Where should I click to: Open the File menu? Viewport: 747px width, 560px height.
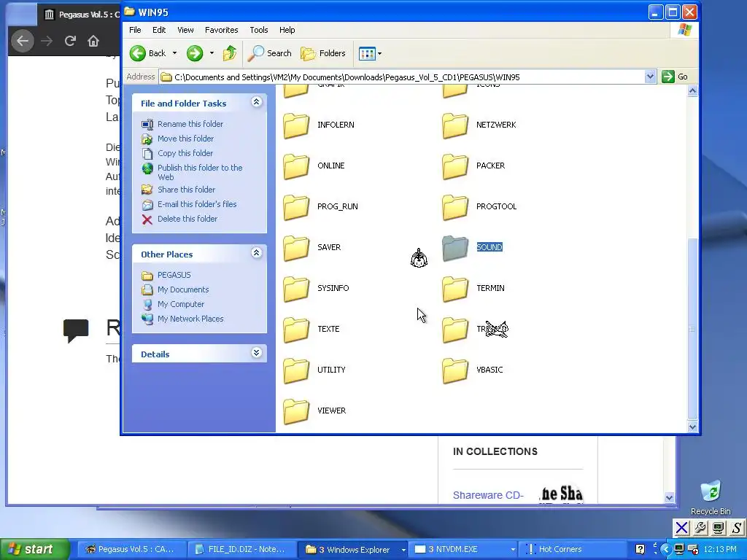coord(135,29)
